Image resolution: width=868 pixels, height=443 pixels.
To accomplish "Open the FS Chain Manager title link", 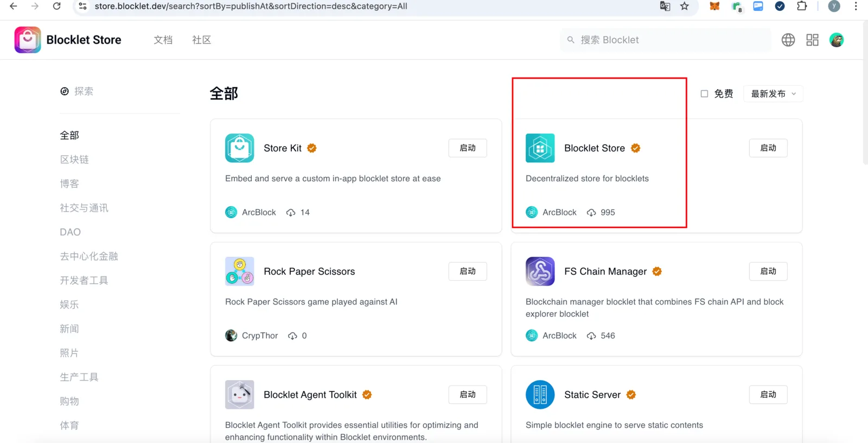I will [x=605, y=271].
